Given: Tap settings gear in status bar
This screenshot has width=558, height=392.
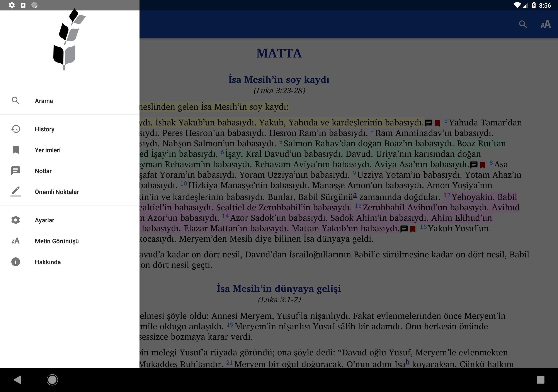Looking at the screenshot, I should (x=12, y=5).
